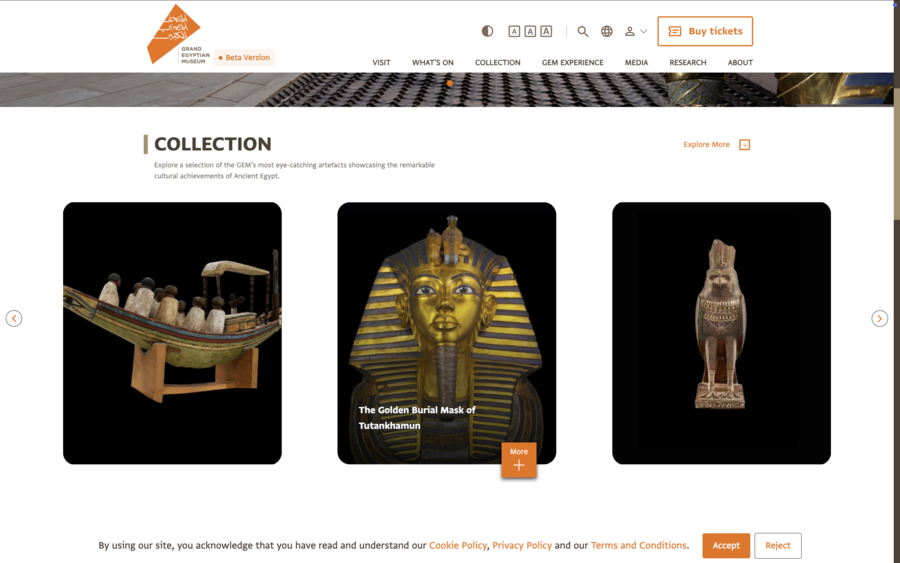This screenshot has width=900, height=563.
Task: Open the search magnifier icon
Action: coord(583,32)
